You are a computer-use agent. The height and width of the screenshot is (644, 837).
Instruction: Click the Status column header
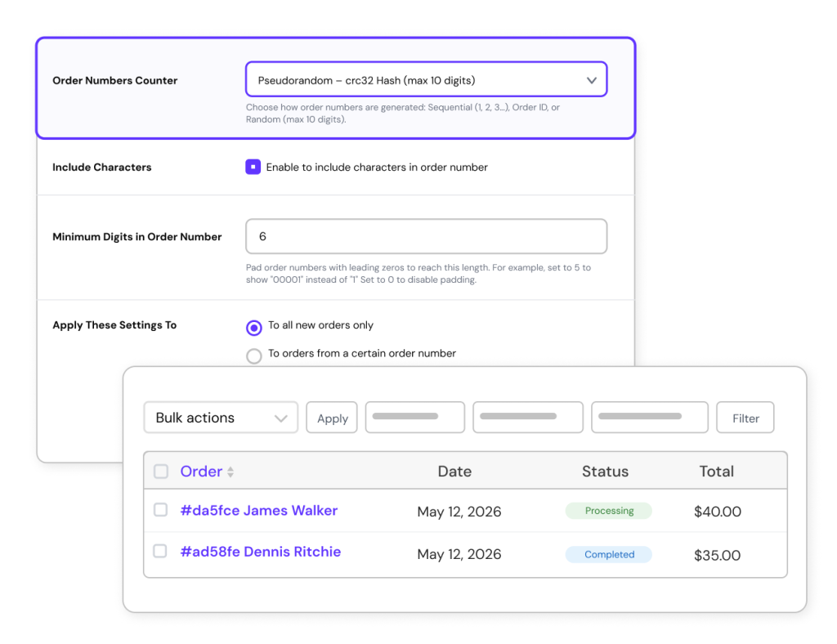point(605,471)
